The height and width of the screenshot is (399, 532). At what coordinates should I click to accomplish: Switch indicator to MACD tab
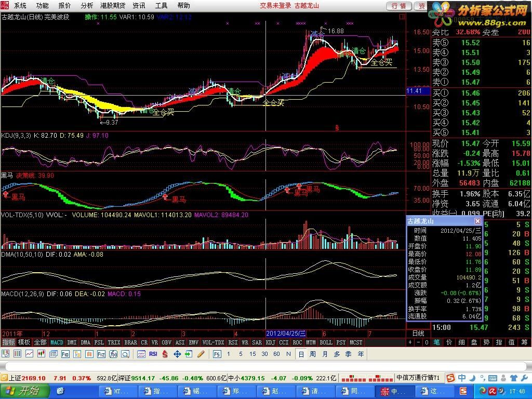tap(57, 342)
